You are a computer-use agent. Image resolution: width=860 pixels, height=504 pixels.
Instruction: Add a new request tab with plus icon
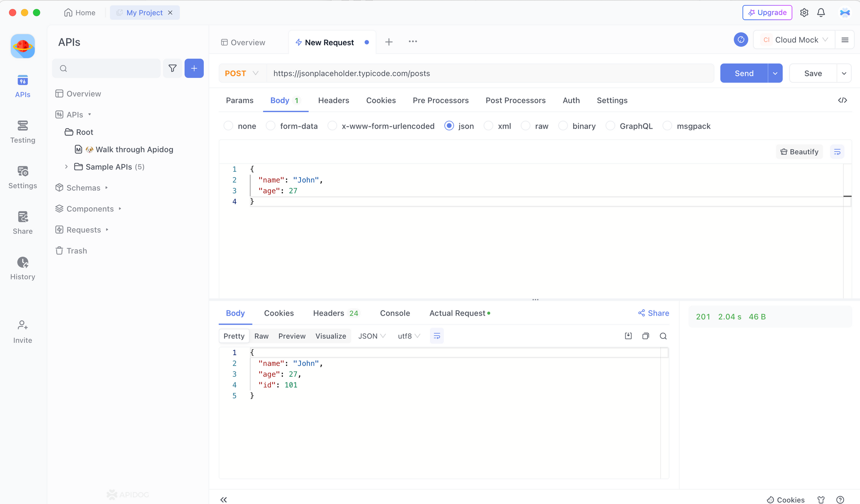389,42
